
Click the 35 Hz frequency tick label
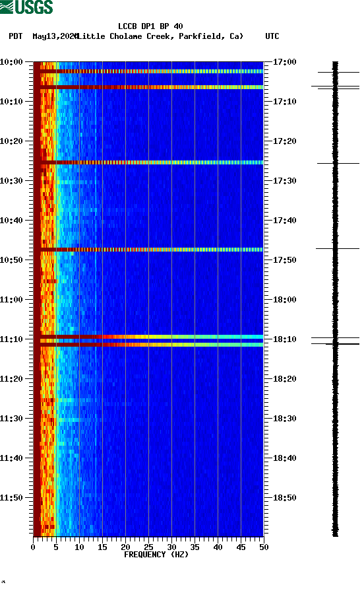(195, 547)
